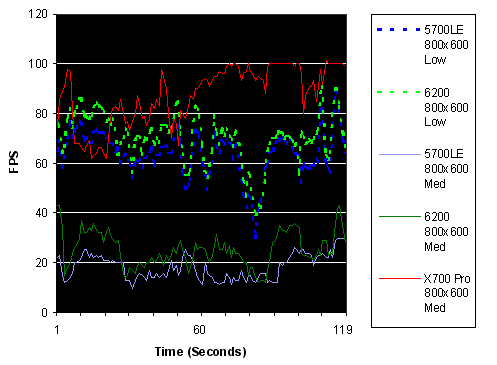
Task: Click the 40 value on FPS axis
Action: [x=41, y=213]
